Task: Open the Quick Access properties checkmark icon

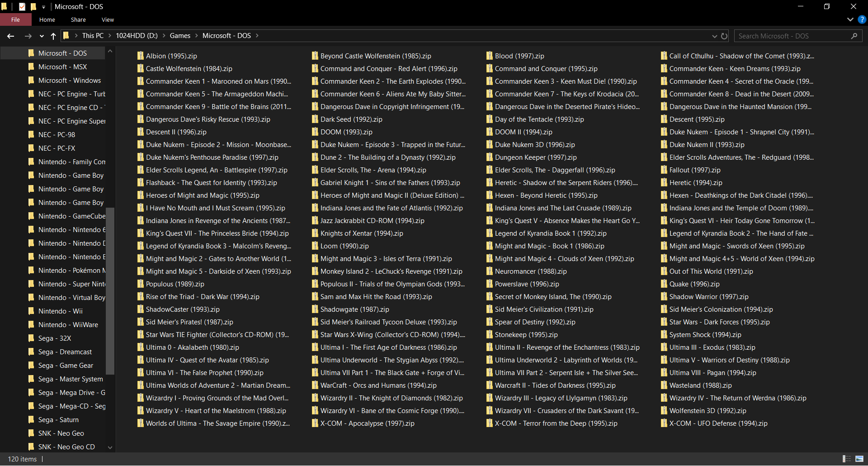Action: coord(22,7)
